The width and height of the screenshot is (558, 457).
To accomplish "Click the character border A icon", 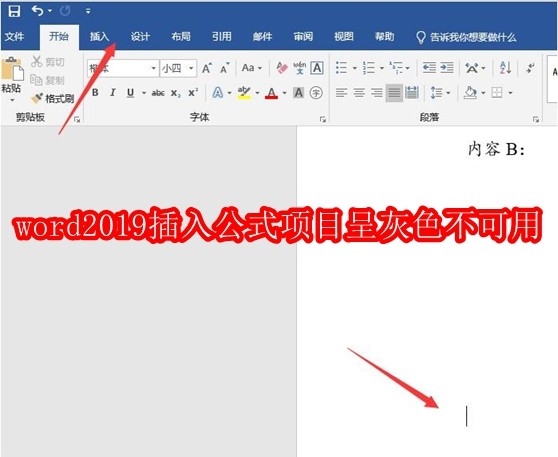I will (x=317, y=68).
